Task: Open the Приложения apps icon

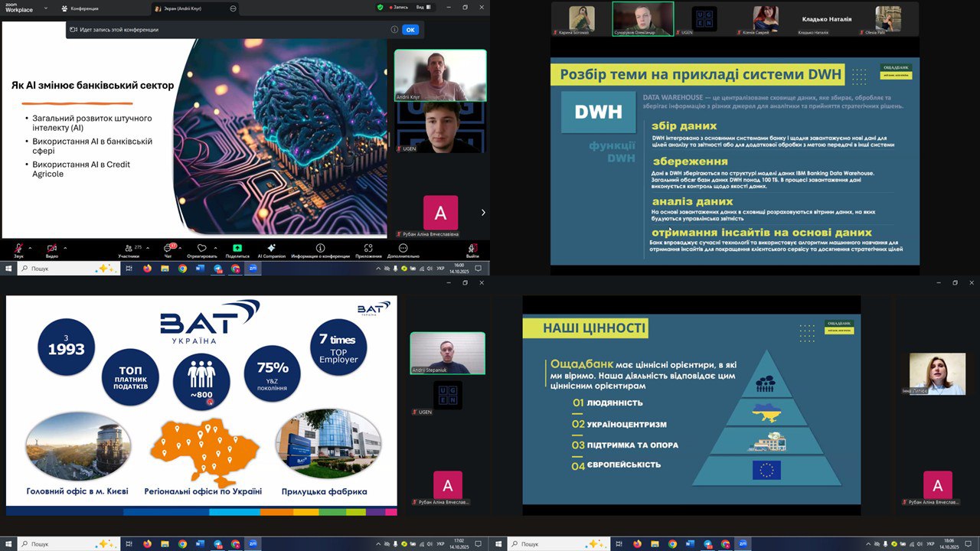Action: (368, 249)
